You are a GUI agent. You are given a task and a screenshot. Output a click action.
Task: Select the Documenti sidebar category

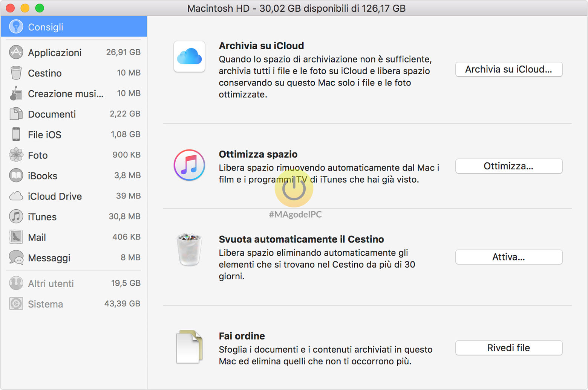click(x=74, y=114)
